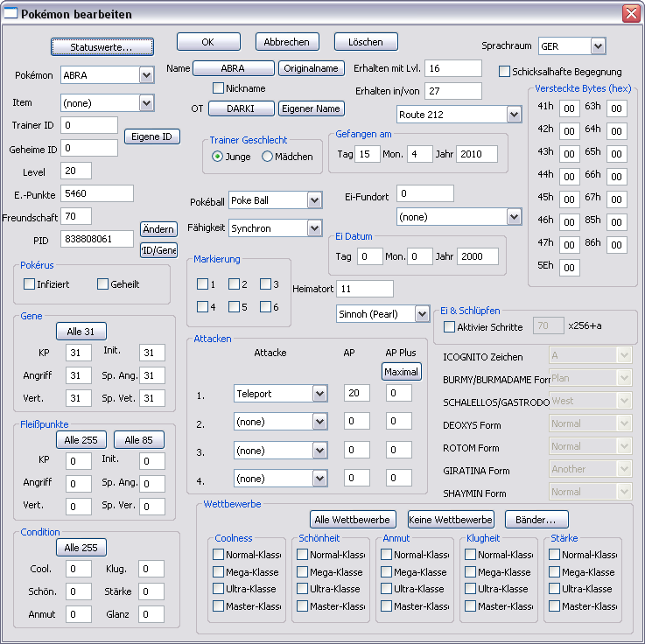The image size is (645, 644).
Task: Select Mädchen trainer gender
Action: coord(268,157)
